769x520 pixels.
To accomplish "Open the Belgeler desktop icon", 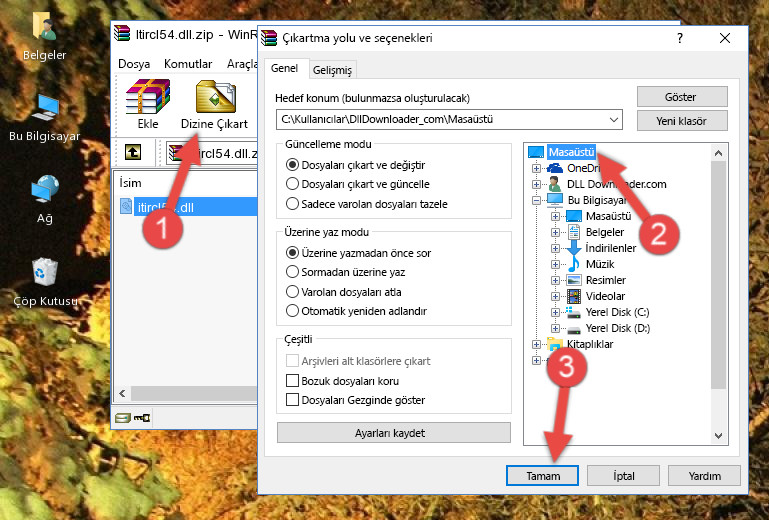I will coord(44,35).
